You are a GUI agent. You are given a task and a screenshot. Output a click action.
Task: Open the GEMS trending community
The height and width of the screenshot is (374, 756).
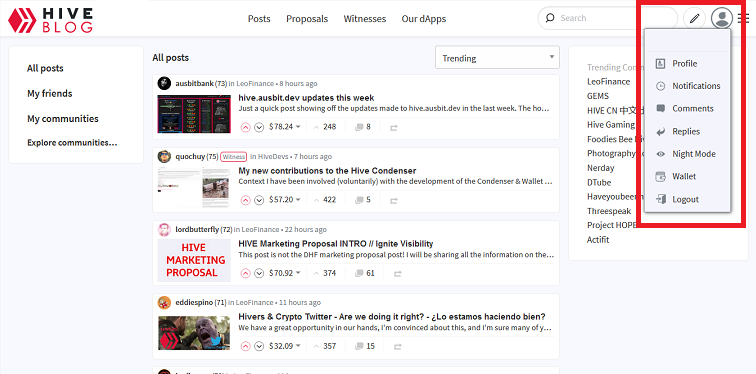[598, 96]
